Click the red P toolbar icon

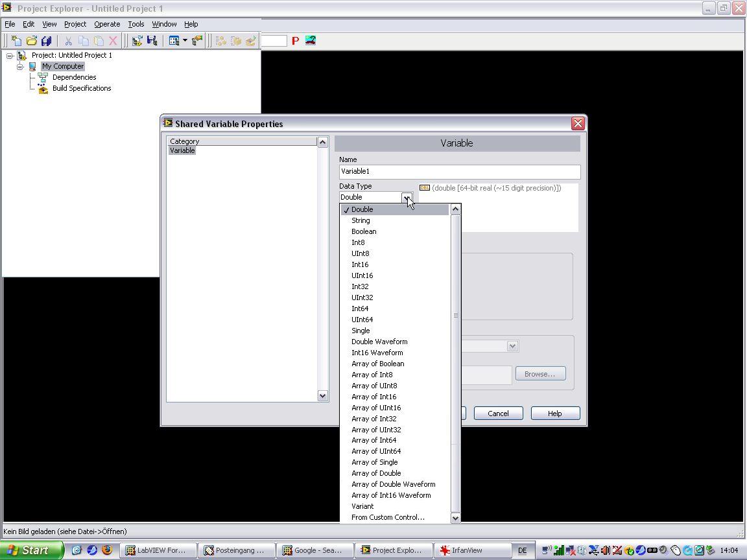point(296,41)
